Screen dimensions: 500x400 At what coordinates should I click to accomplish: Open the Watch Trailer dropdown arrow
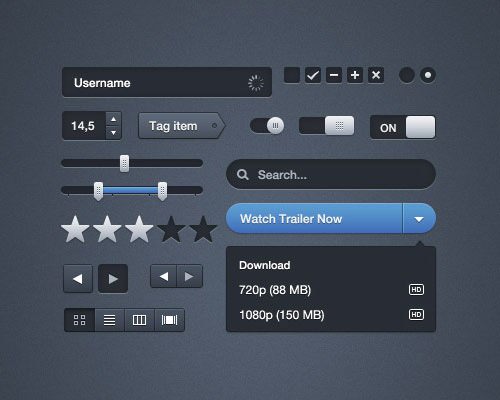click(x=419, y=219)
